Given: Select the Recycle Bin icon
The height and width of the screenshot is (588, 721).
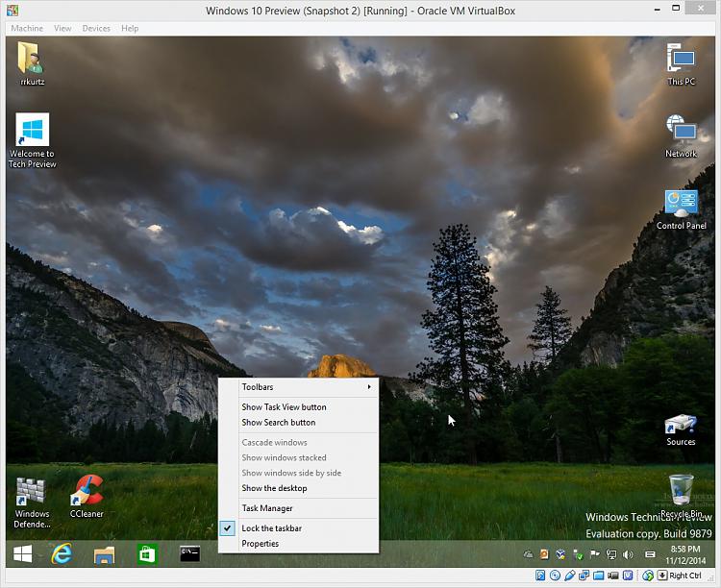Looking at the screenshot, I should click(x=681, y=496).
